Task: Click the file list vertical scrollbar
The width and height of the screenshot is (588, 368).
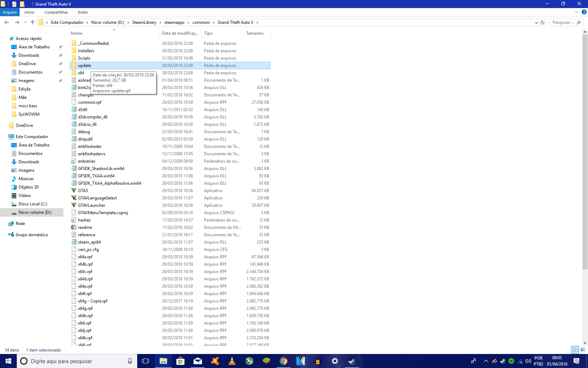Action: pyautogui.click(x=584, y=152)
